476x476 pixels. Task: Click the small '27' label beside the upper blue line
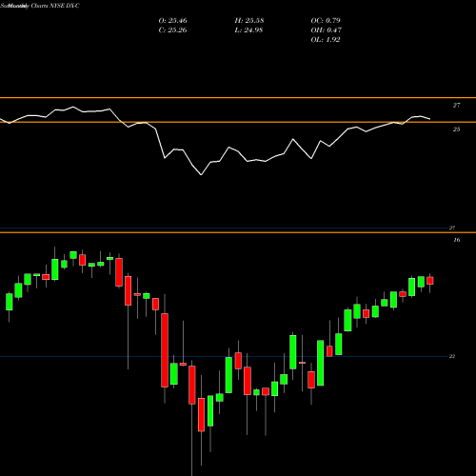(x=452, y=228)
